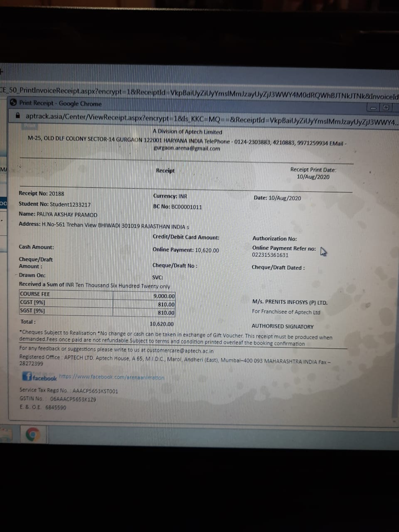Click the 'For Franchisee of Aptech Ltd' text
The image size is (399, 532).
click(x=286, y=312)
